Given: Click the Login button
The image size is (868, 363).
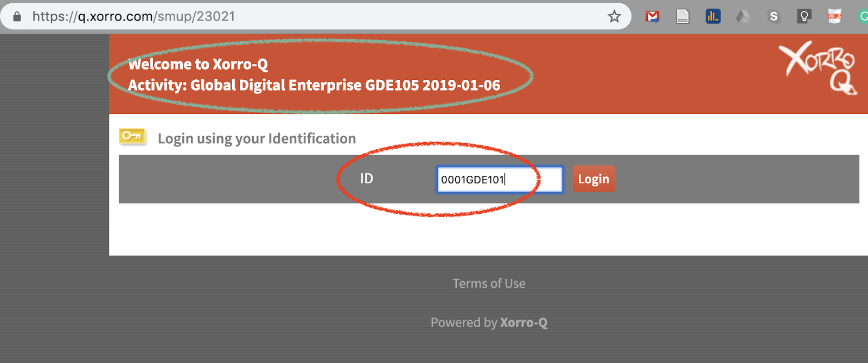Looking at the screenshot, I should tap(593, 179).
